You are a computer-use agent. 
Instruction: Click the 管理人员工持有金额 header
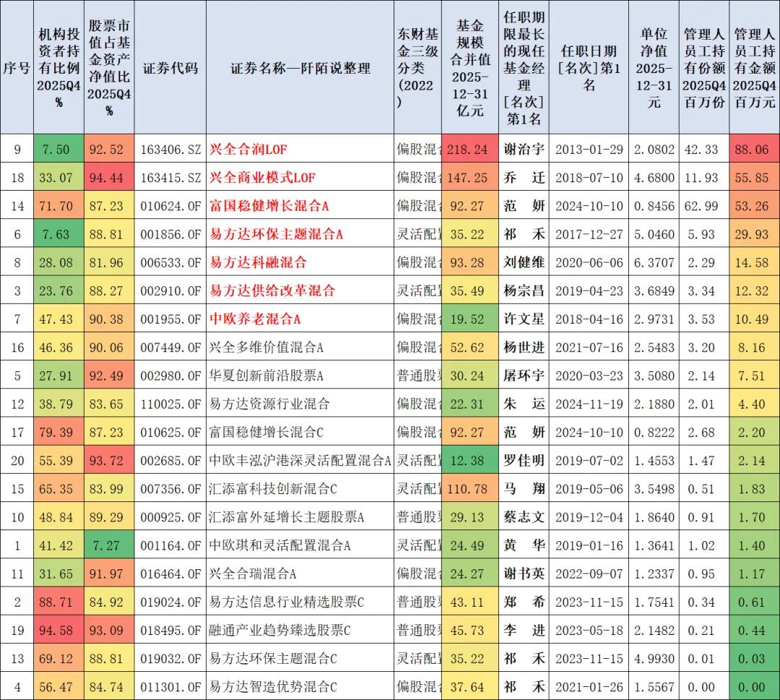pyautogui.click(x=754, y=68)
